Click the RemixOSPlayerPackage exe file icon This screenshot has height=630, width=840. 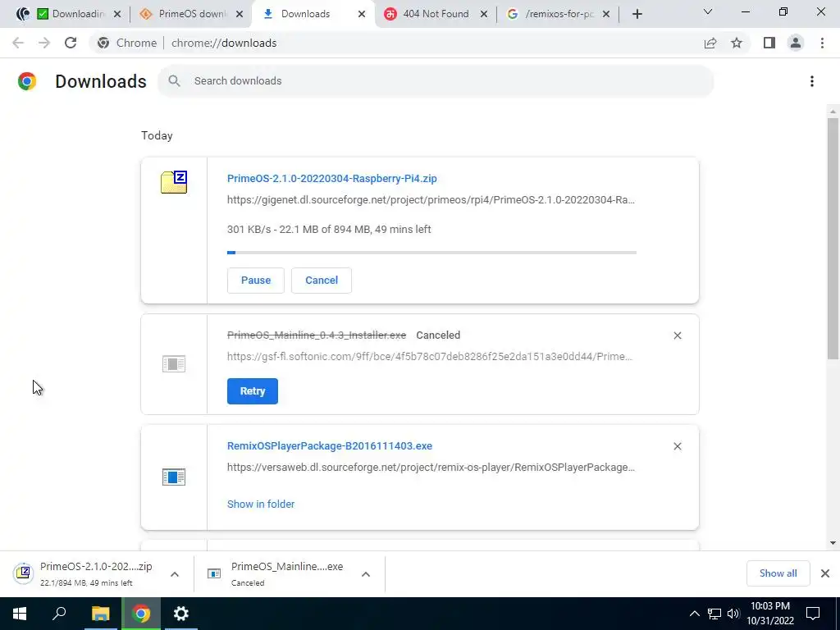[x=174, y=477]
